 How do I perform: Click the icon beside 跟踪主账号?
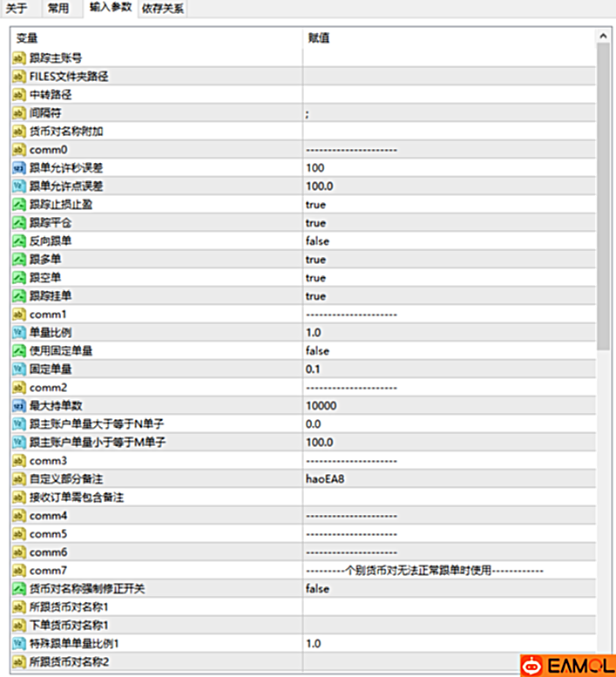(19, 58)
